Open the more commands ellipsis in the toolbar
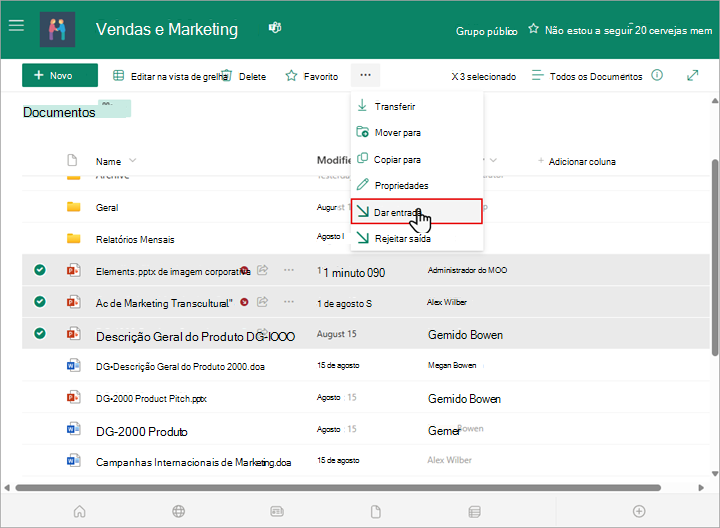Image resolution: width=720 pixels, height=528 pixels. pos(366,75)
